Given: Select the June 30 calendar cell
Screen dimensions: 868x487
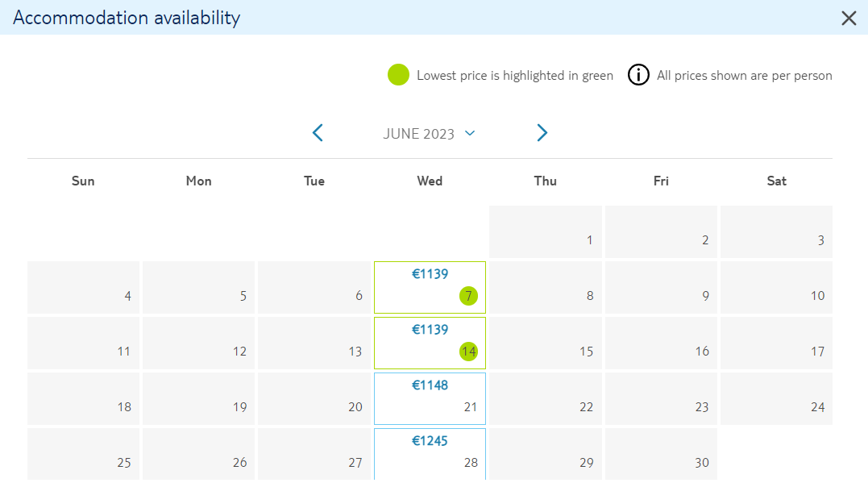Looking at the screenshot, I should (x=661, y=454).
